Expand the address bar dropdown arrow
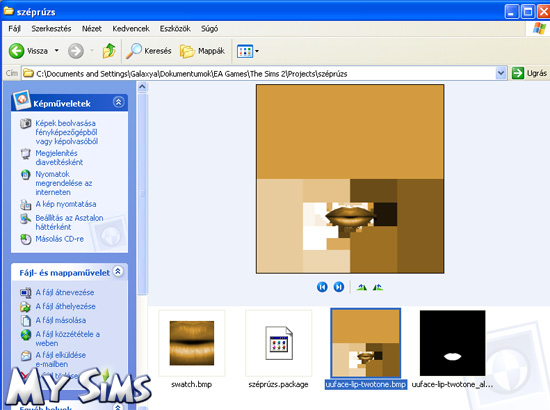Image resolution: width=550 pixels, height=410 pixels. click(x=501, y=74)
